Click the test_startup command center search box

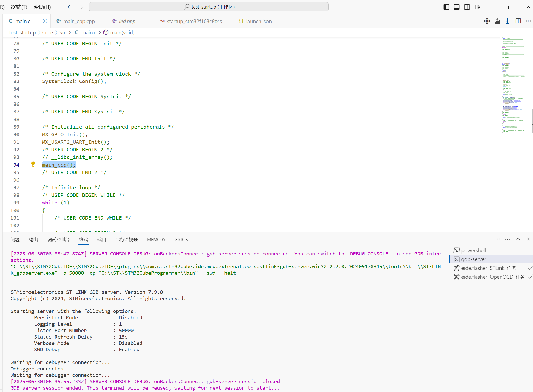(209, 7)
